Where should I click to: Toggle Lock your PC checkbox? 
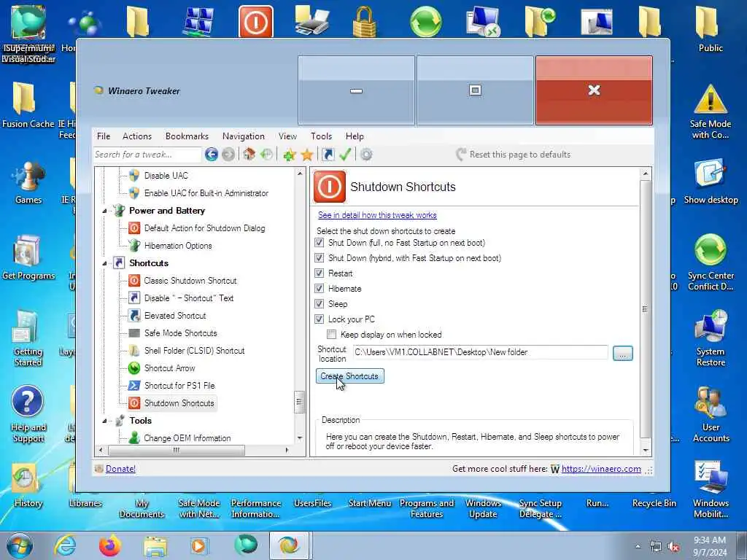(320, 319)
